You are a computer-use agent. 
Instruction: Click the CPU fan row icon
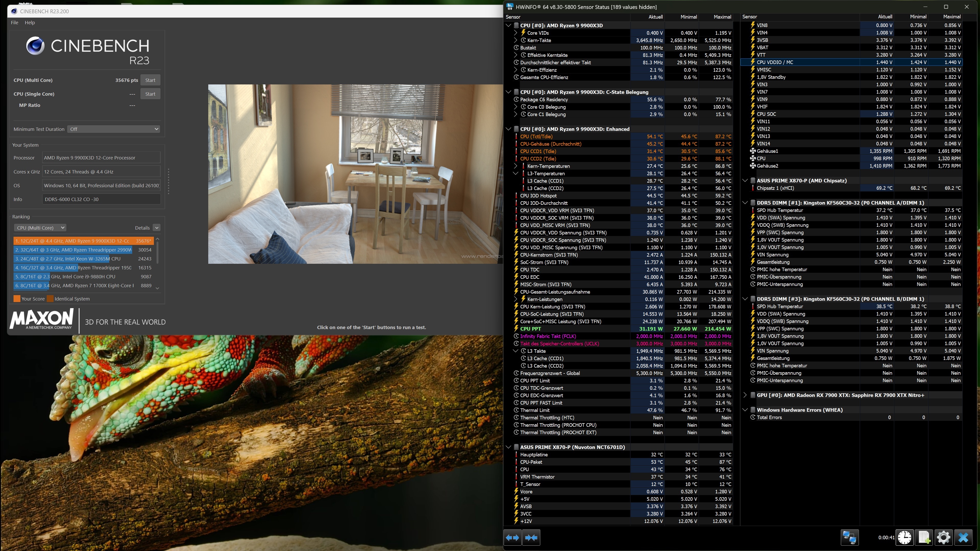click(753, 158)
